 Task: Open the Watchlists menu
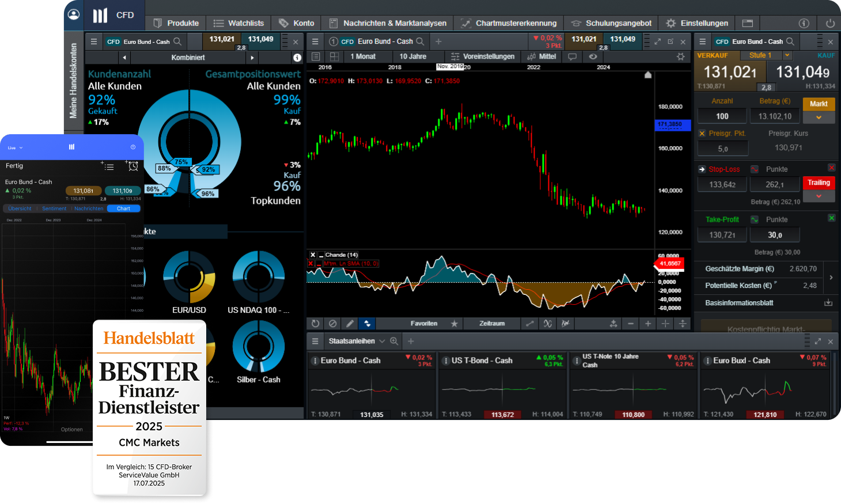pos(238,23)
